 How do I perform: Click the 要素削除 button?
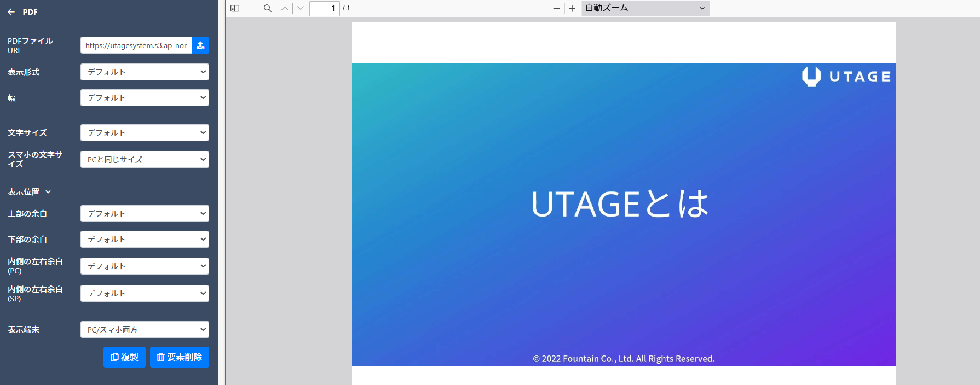click(180, 357)
